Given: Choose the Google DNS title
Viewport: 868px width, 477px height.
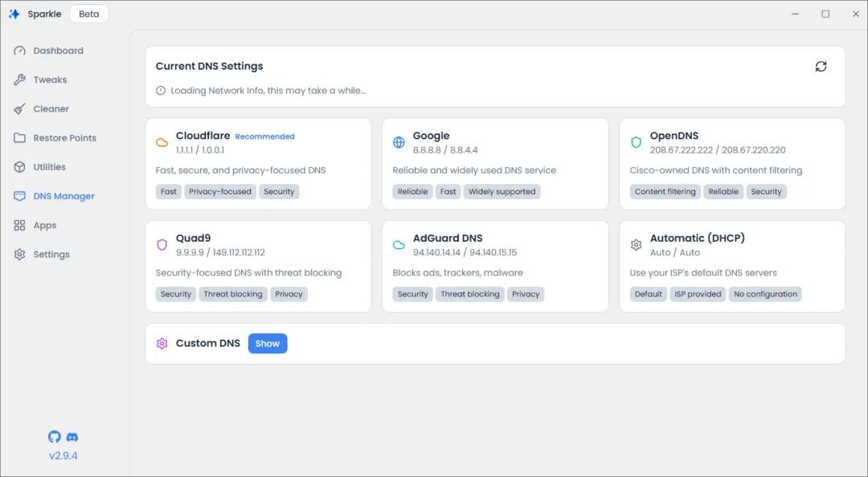Looking at the screenshot, I should point(432,136).
